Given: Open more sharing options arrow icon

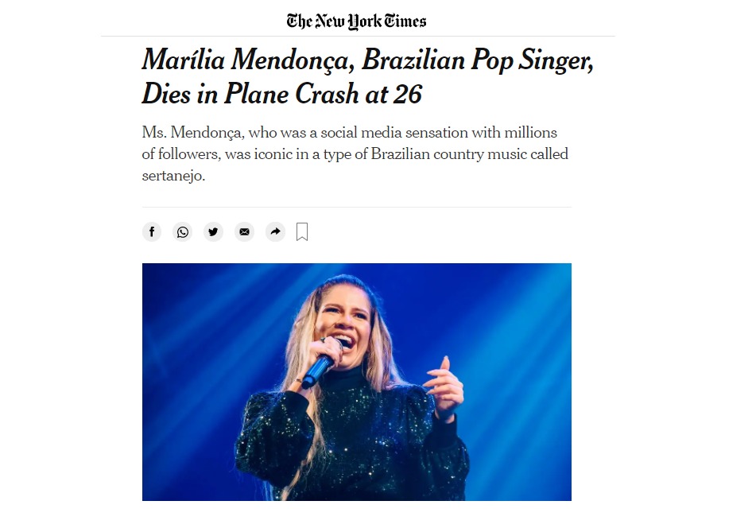Looking at the screenshot, I should (275, 232).
